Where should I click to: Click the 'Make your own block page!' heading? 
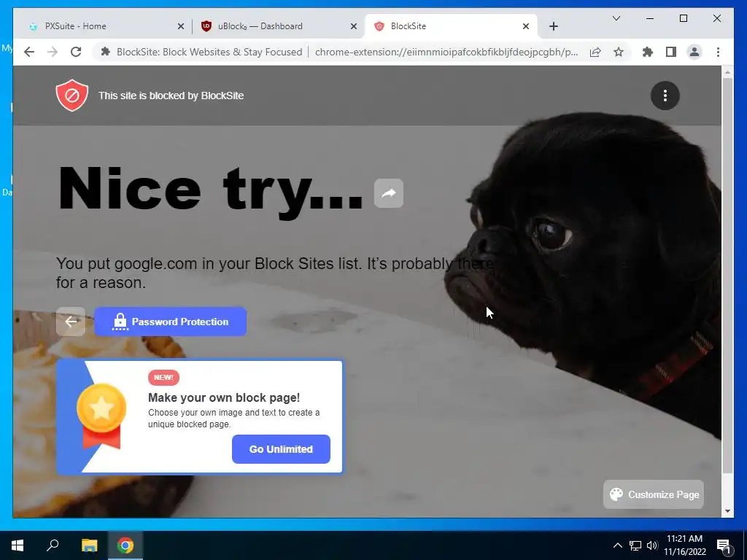point(224,397)
